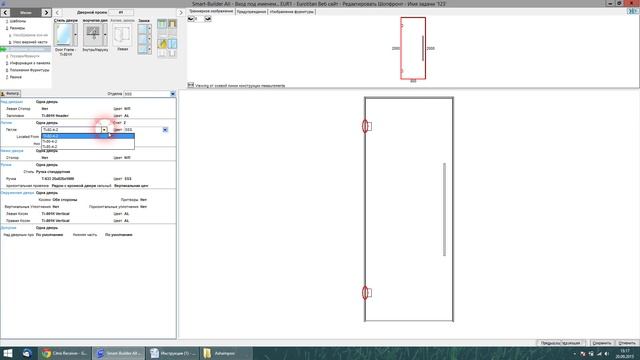The height and width of the screenshot is (360, 640).
Task: Select the door opening direction thumbnail
Action: (93, 35)
